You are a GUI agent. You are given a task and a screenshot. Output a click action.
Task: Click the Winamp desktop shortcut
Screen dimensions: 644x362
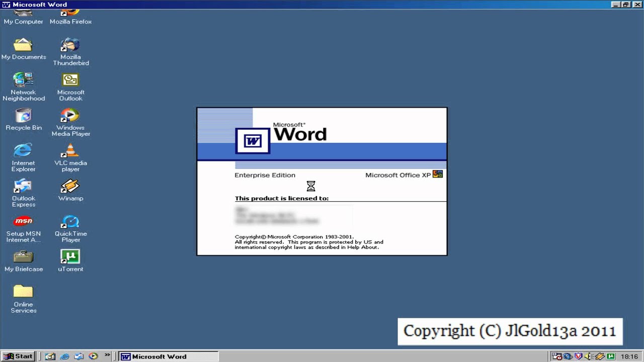click(70, 190)
